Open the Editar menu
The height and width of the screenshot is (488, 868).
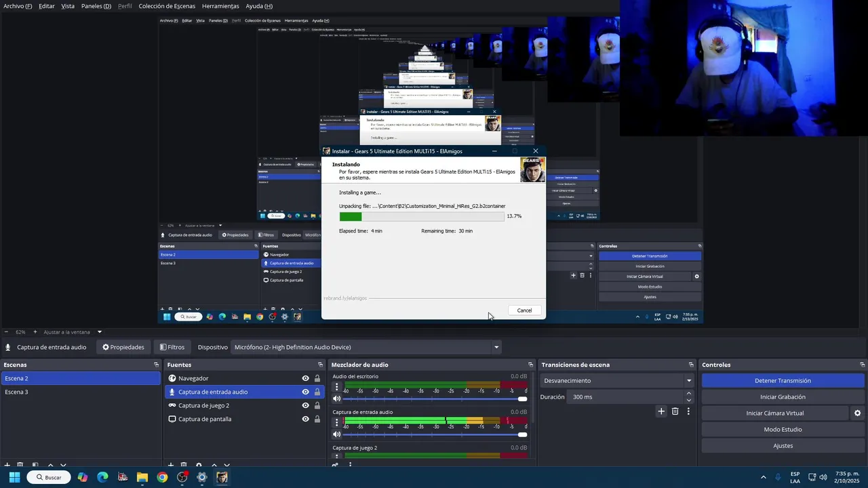click(x=47, y=6)
